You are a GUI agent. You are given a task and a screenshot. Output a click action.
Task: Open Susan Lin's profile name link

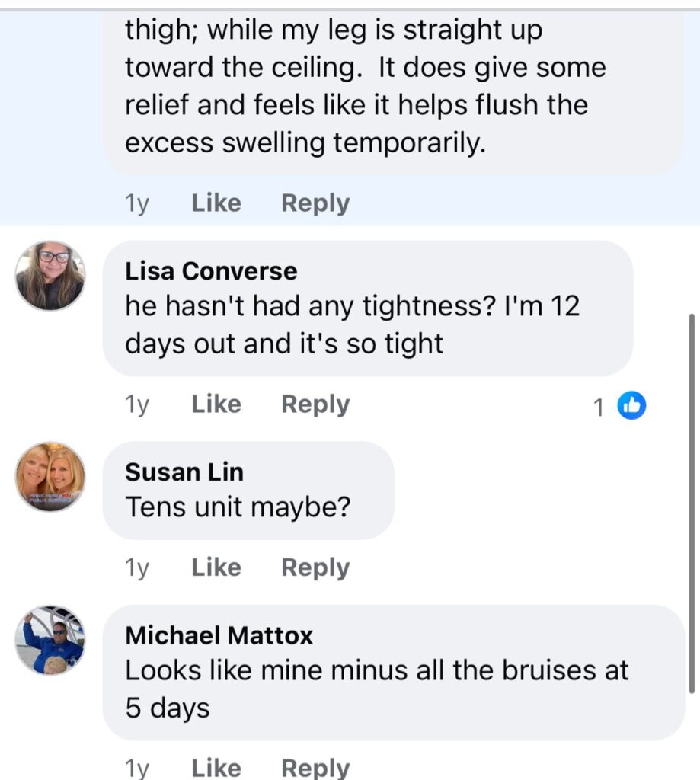(184, 472)
